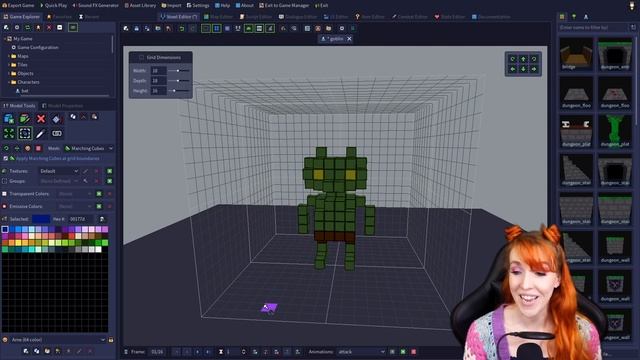This screenshot has height=360, width=640.
Task: Open the Settings menu
Action: pos(198,5)
